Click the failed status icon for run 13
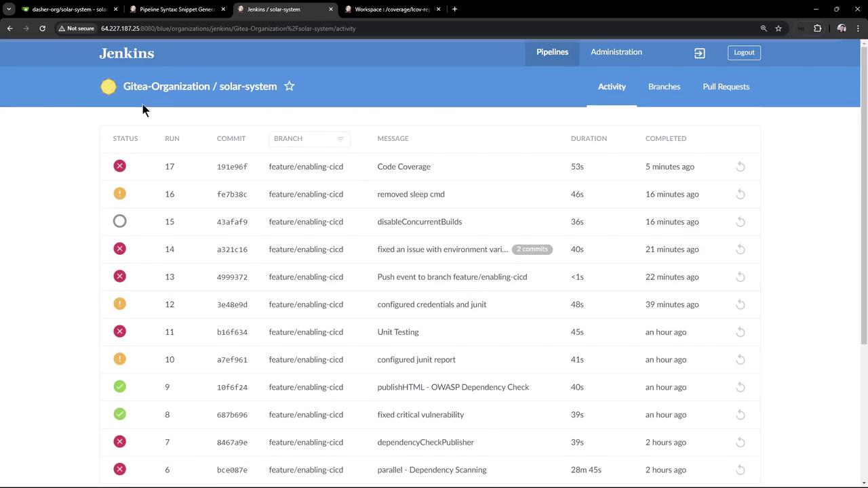The width and height of the screenshot is (868, 488). pyautogui.click(x=120, y=277)
